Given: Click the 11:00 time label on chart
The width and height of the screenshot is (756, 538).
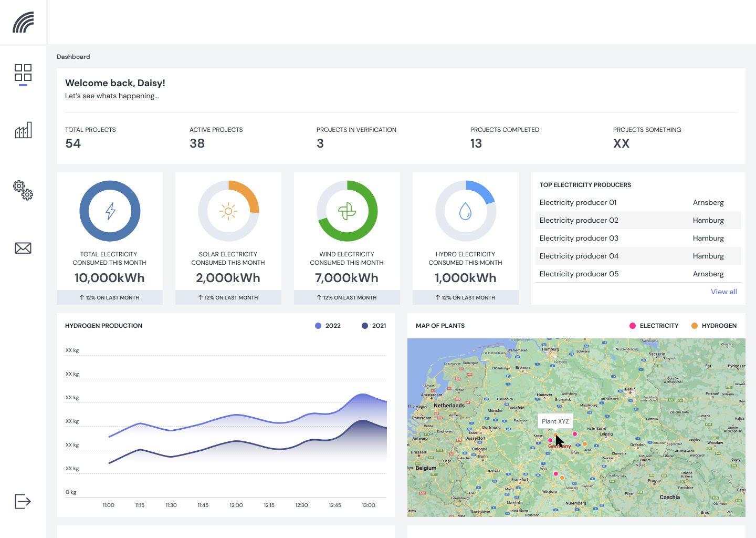Looking at the screenshot, I should pyautogui.click(x=109, y=505).
